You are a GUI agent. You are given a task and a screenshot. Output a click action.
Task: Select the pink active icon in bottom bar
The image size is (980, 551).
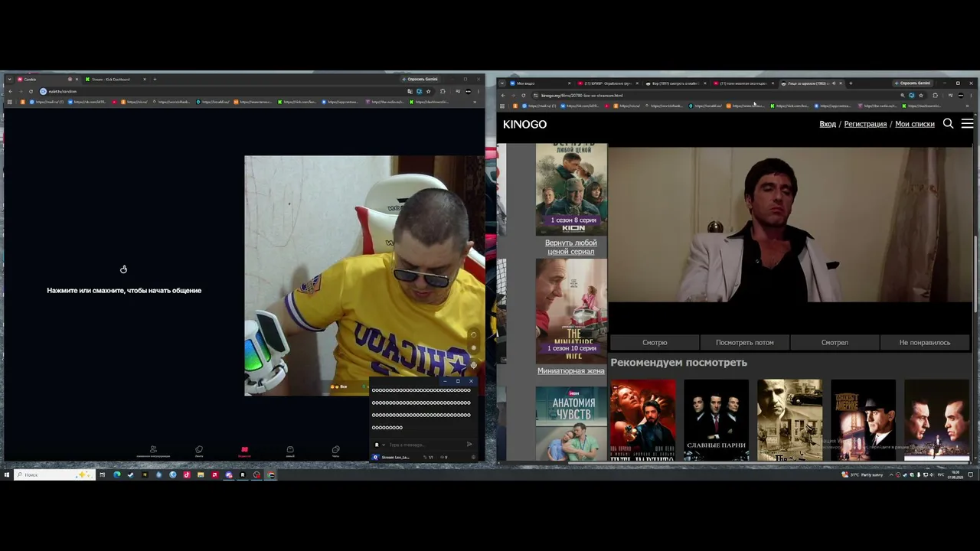coord(244,452)
